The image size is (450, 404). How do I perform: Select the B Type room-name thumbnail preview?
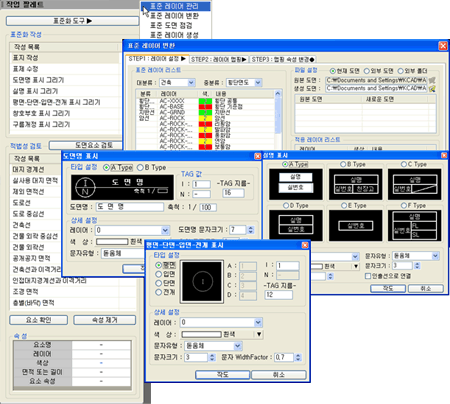[x=356, y=184]
